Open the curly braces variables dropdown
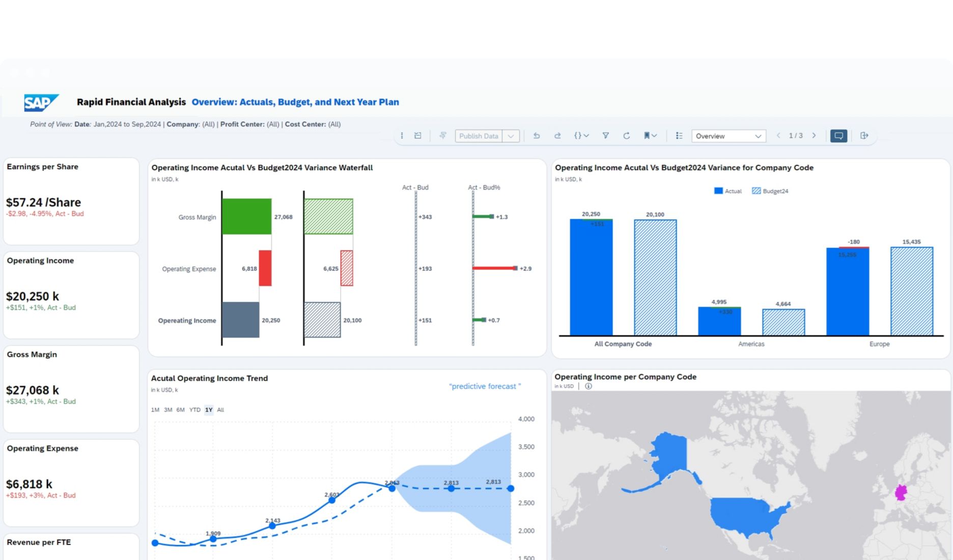Screen dimensions: 953x560 click(581, 136)
